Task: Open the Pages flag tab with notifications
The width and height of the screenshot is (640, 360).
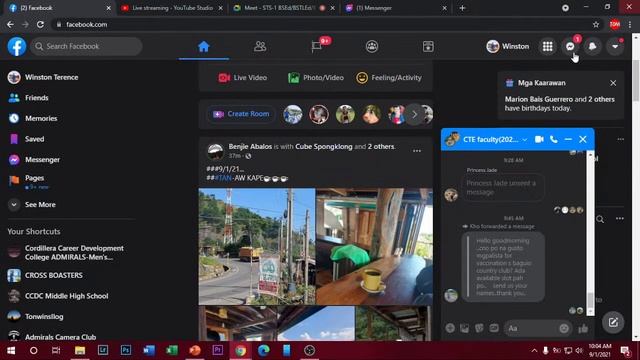Action: [316, 47]
